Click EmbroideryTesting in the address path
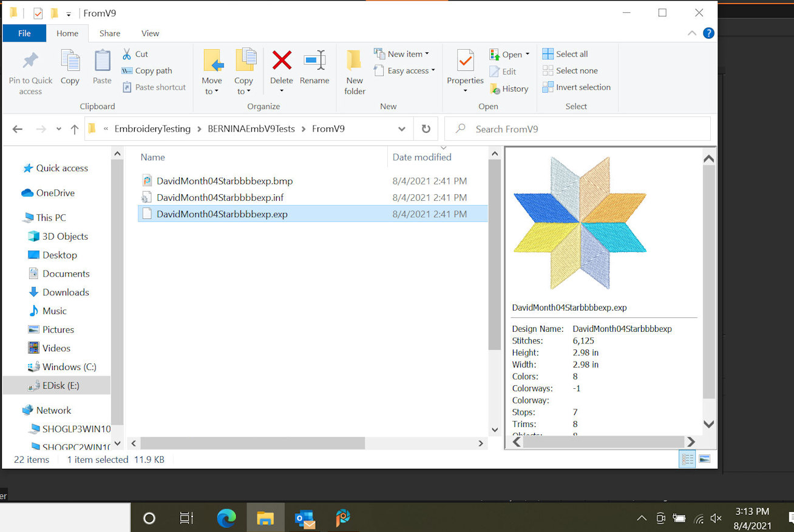Screen dimensions: 794x532 (152, 129)
